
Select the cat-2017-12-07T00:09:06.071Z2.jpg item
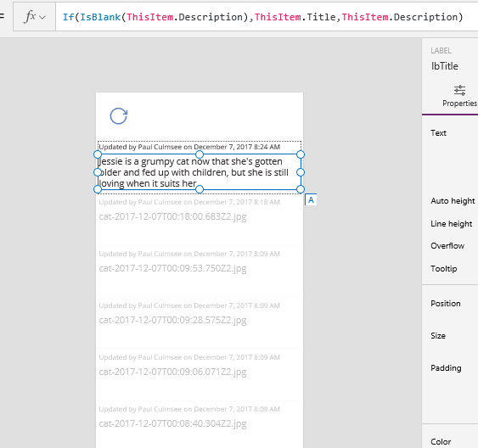(x=172, y=372)
